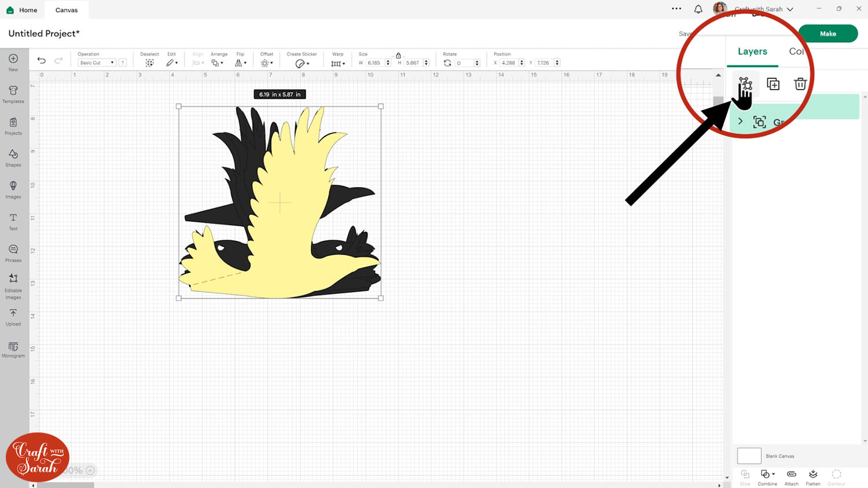Click the Blank Canvas color swatch
The image size is (868, 488).
tap(749, 456)
